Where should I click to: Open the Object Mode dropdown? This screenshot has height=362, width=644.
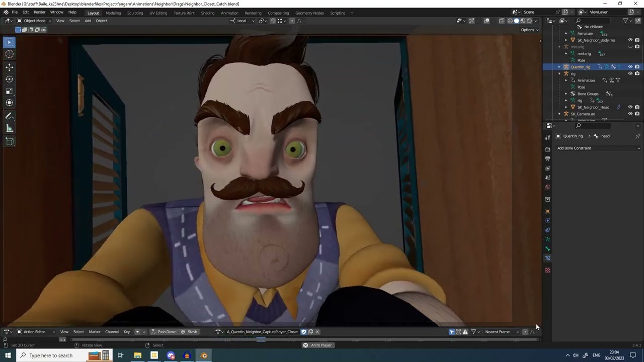click(x=34, y=21)
